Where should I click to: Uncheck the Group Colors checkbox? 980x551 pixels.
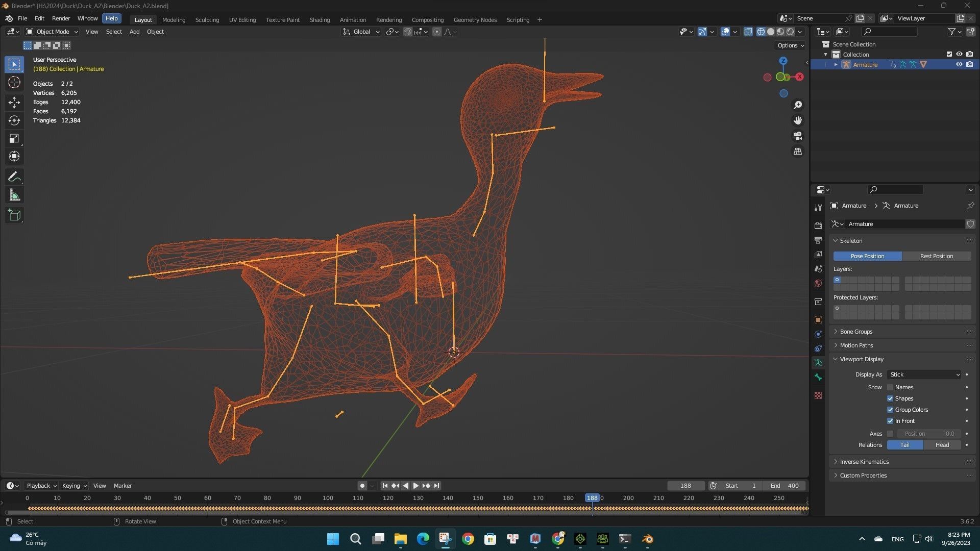coord(890,410)
